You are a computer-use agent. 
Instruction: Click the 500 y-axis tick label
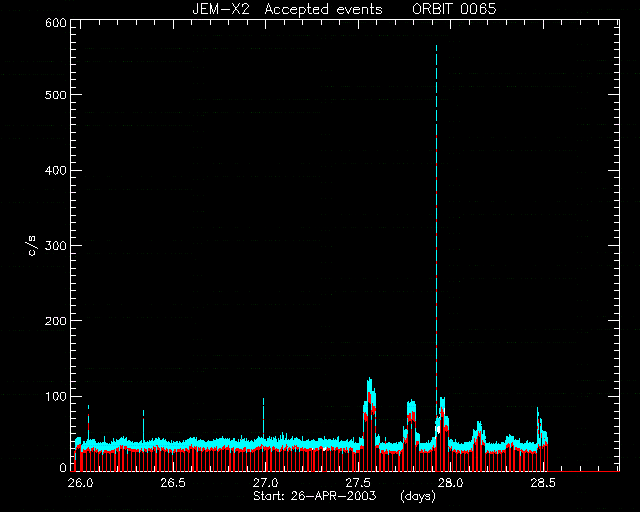(x=56, y=95)
